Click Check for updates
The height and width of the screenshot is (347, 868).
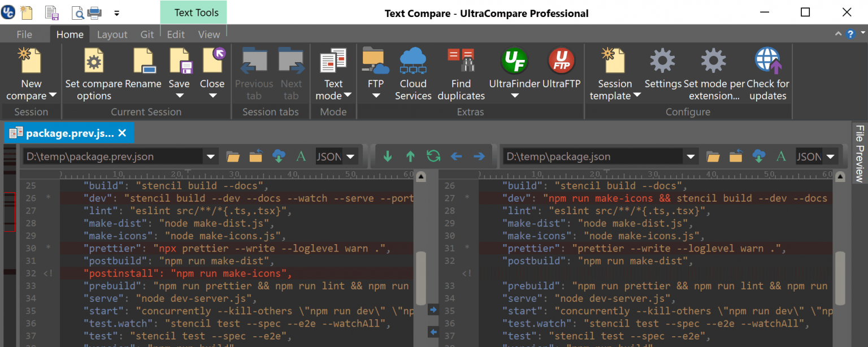tap(767, 73)
